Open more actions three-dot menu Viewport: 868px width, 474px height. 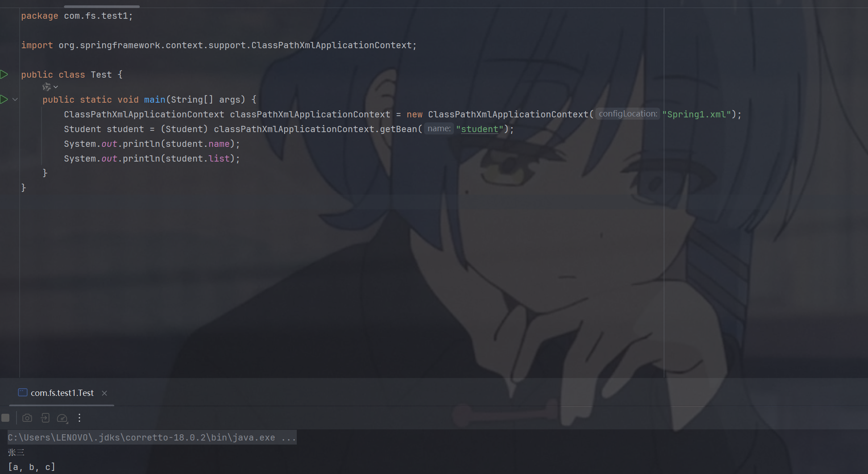(79, 418)
